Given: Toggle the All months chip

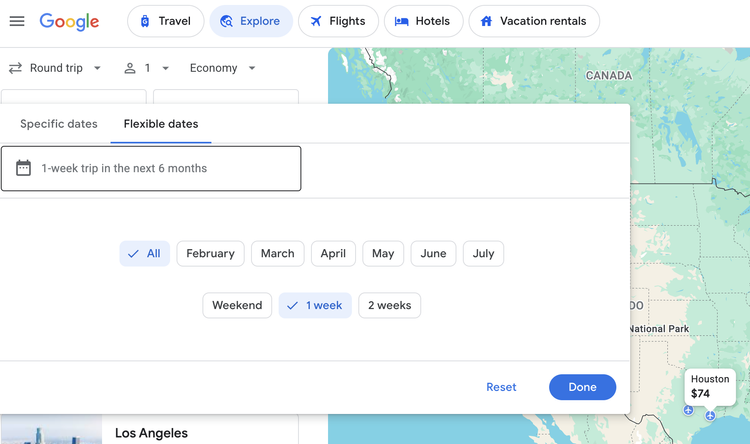Looking at the screenshot, I should click(x=144, y=254).
